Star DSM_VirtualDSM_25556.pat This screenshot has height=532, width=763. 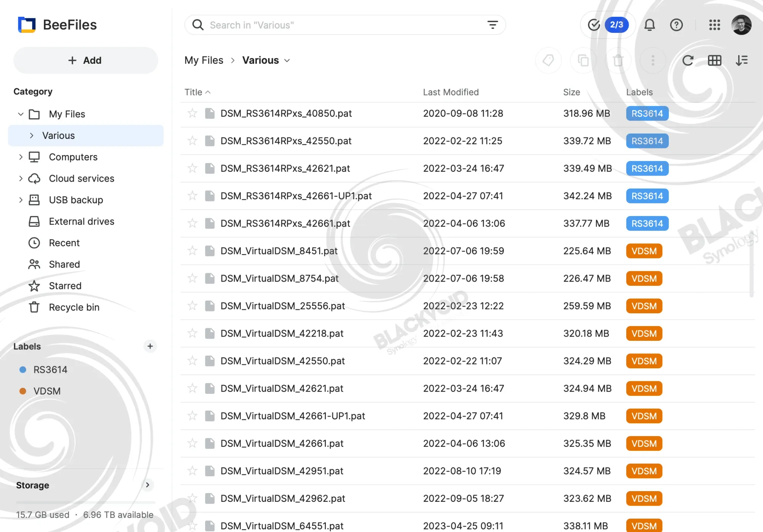coord(192,306)
